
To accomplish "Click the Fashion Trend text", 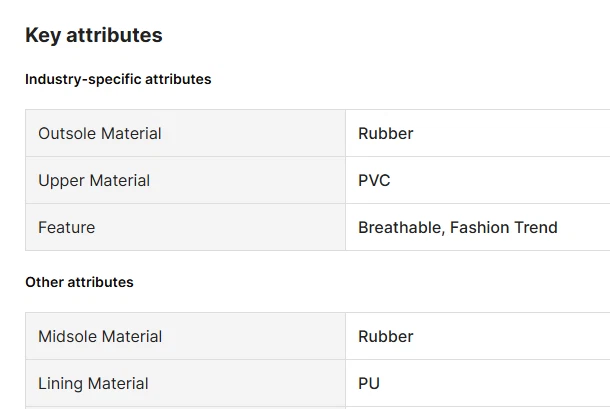I will pos(504,227).
